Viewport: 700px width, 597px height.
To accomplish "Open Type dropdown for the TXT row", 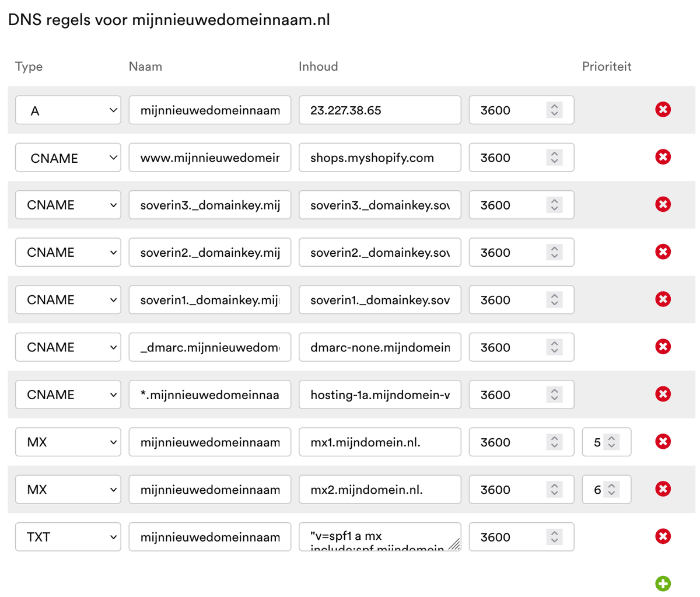I will tap(68, 537).
